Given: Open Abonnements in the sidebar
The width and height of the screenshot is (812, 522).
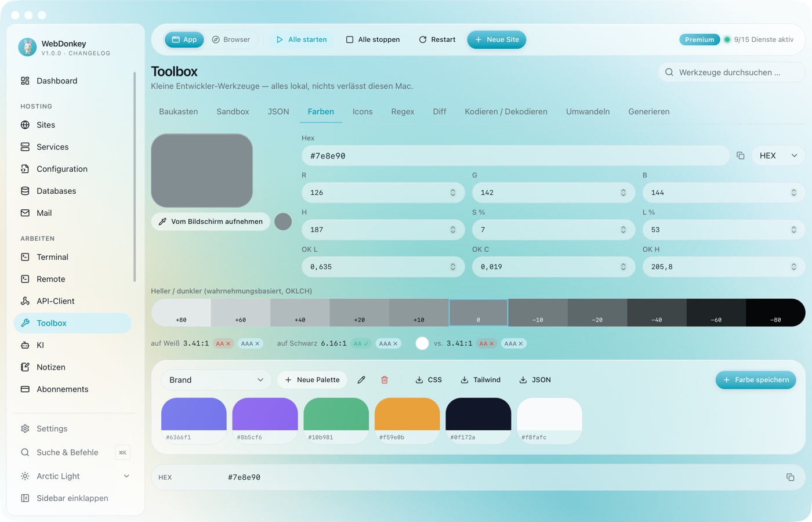Looking at the screenshot, I should (x=72, y=389).
